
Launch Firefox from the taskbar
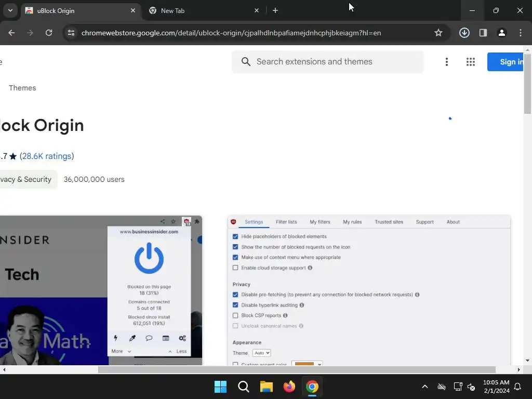[289, 387]
